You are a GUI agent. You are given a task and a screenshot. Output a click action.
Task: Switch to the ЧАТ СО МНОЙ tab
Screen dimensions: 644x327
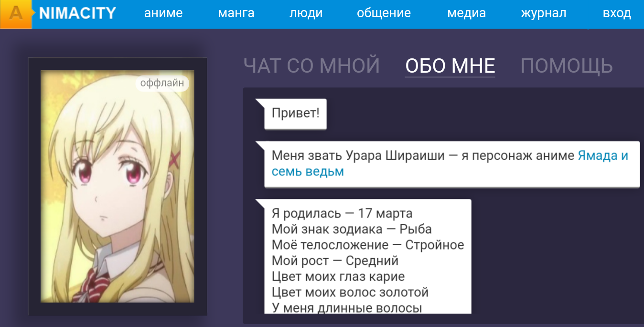[x=311, y=65]
